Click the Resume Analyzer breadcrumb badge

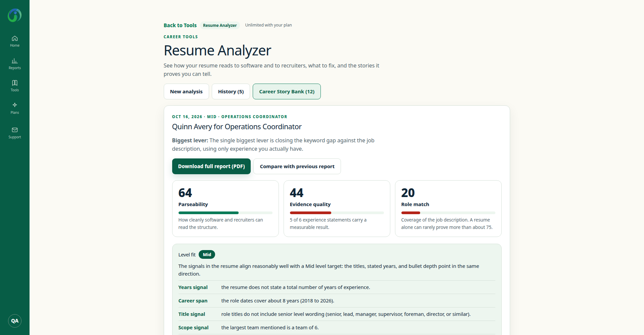pyautogui.click(x=220, y=25)
